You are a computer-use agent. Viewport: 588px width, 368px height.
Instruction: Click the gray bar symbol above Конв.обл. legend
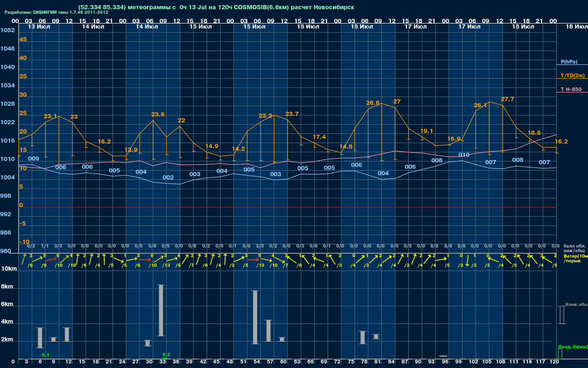point(561,315)
